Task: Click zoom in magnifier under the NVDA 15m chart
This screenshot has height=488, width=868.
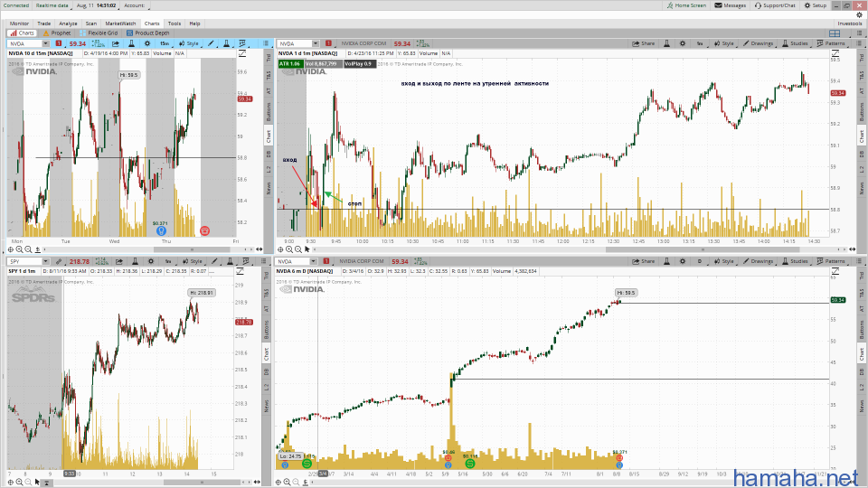Action: (19, 250)
